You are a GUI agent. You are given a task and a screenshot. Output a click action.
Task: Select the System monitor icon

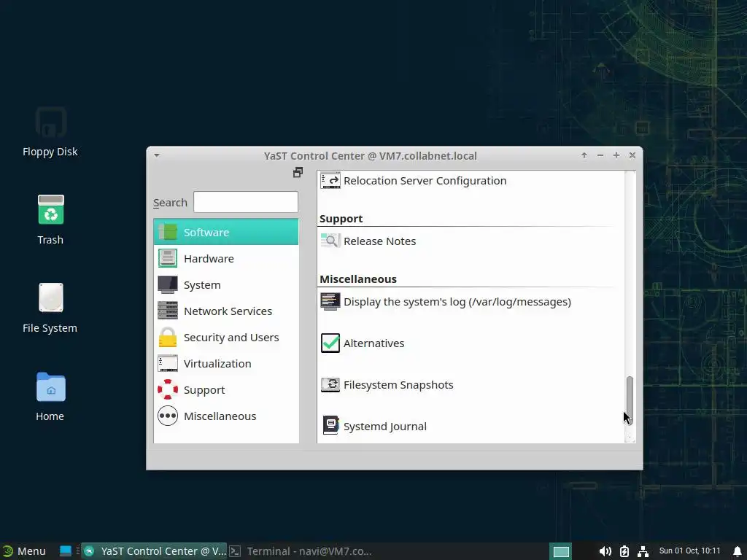pyautogui.click(x=168, y=284)
